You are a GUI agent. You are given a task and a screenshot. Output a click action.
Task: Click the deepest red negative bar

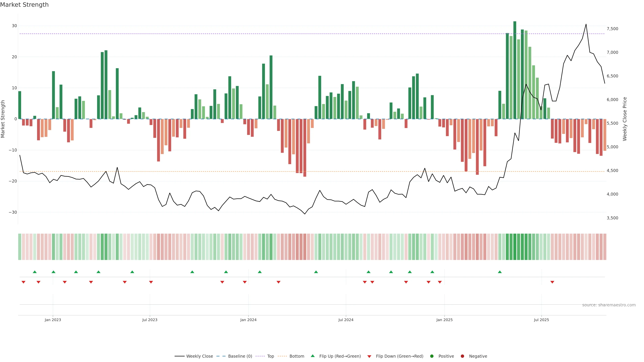click(305, 147)
